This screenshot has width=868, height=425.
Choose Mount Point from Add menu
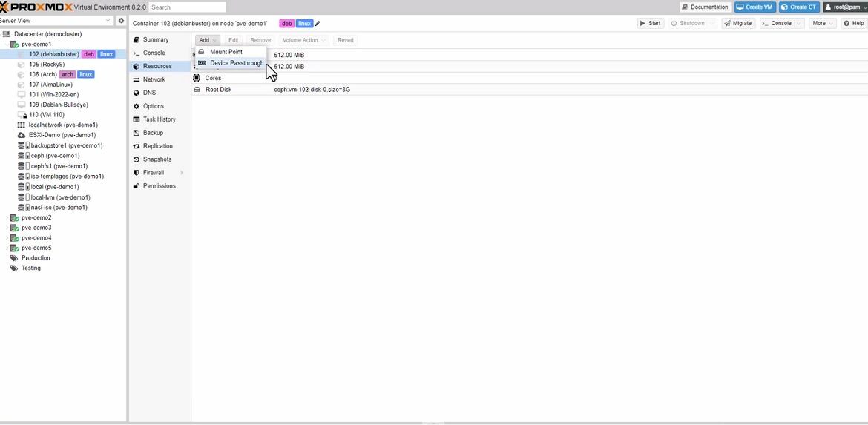pos(231,51)
